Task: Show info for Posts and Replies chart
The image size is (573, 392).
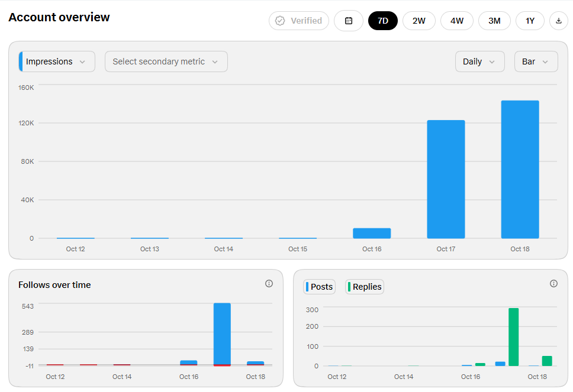Action: (553, 284)
